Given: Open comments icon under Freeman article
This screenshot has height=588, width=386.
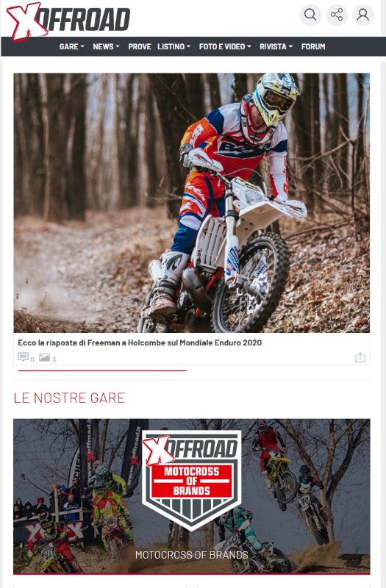Looking at the screenshot, I should pos(24,357).
